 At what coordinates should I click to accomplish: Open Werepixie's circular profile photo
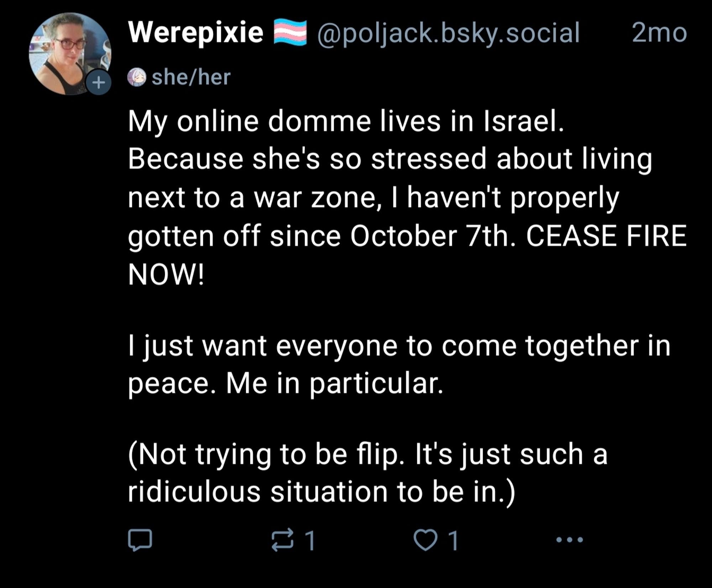point(70,54)
